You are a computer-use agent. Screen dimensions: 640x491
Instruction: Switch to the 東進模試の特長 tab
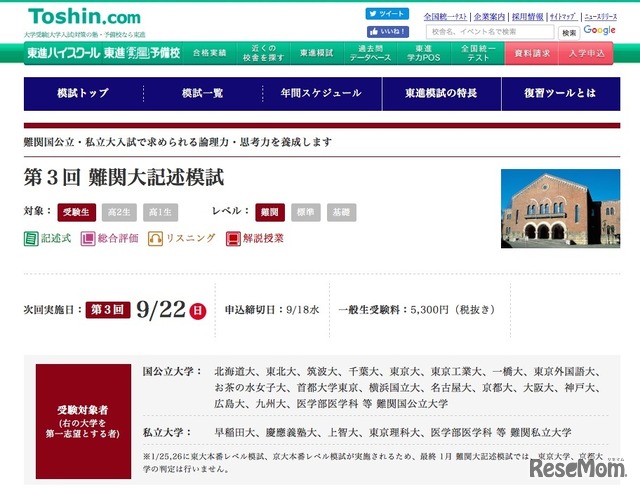(x=441, y=93)
